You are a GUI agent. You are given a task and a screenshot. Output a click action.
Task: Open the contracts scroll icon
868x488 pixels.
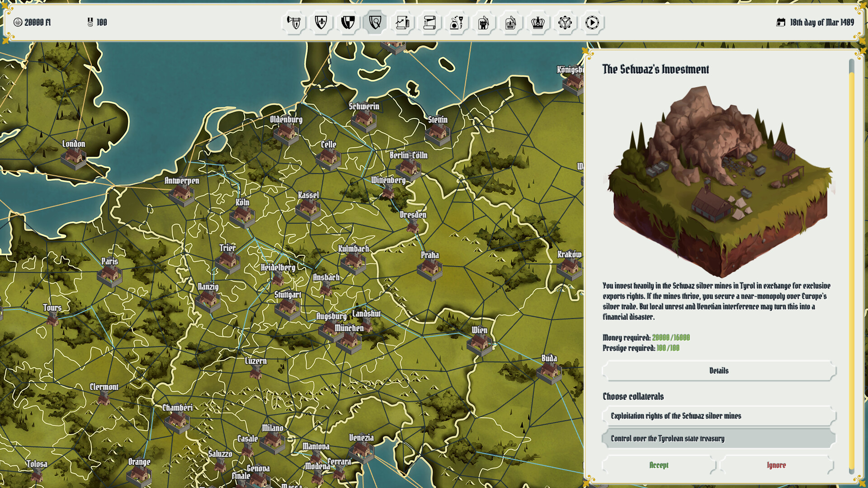[429, 23]
